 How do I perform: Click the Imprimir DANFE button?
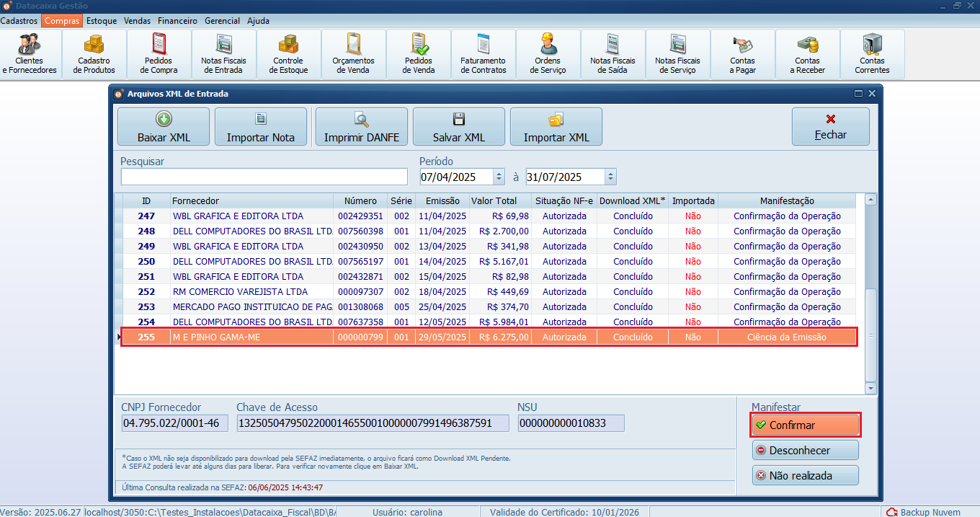tap(362, 127)
